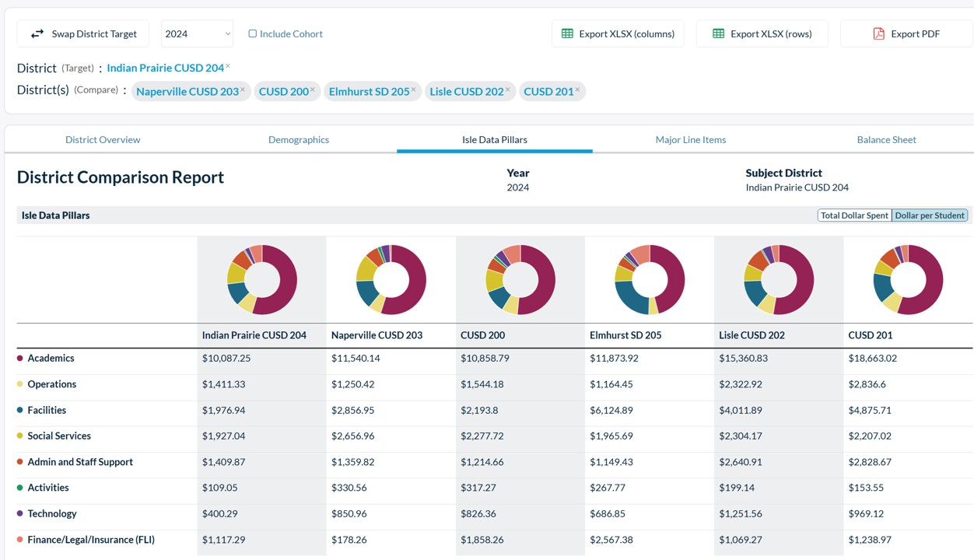Remove CUSD 200 chip from comparison

point(313,89)
